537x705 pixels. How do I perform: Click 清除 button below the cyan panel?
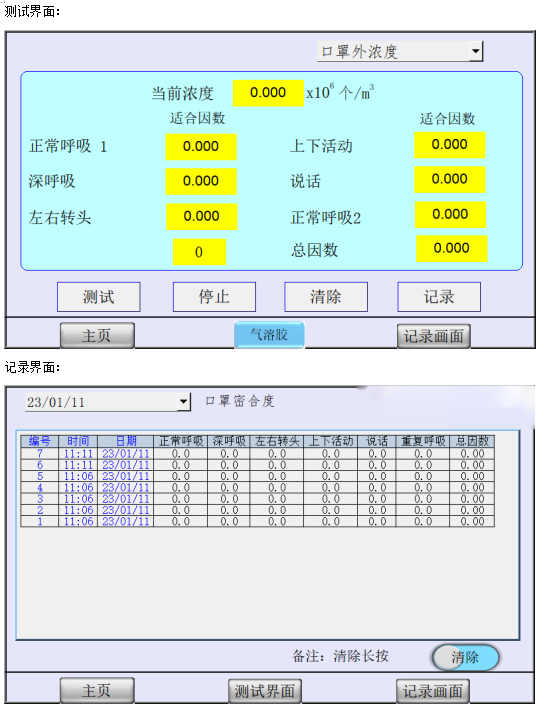point(326,297)
